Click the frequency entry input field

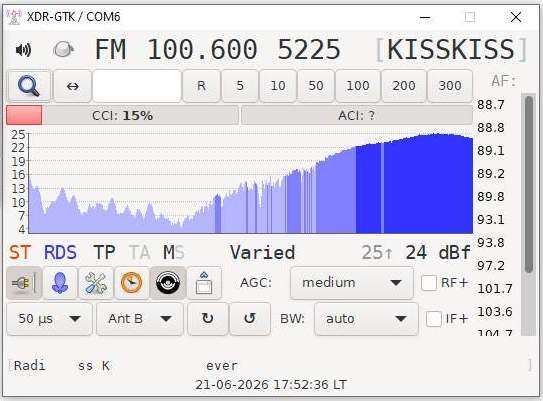(137, 86)
